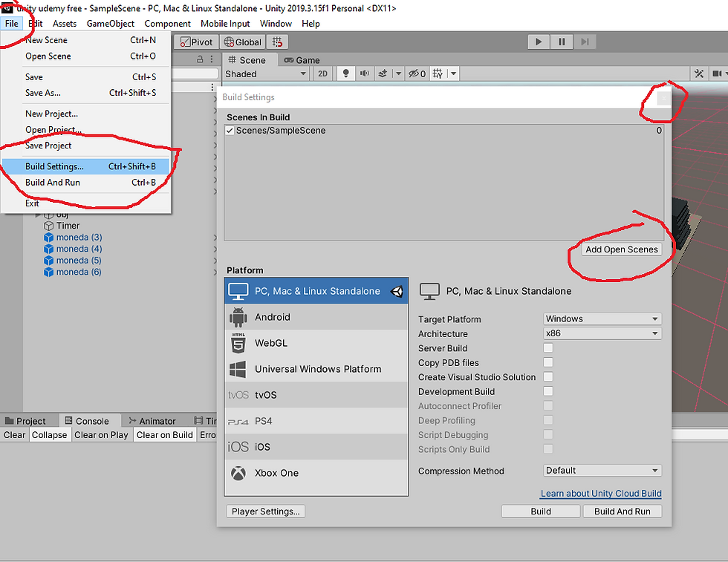This screenshot has height=562, width=728.
Task: Toggle scene effects layers icon
Action: [x=383, y=73]
